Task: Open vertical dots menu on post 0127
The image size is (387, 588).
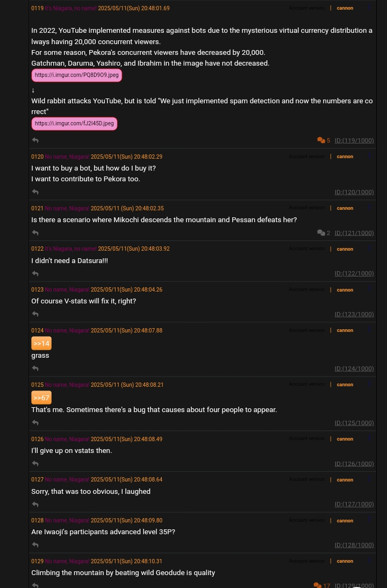Action: (x=369, y=479)
